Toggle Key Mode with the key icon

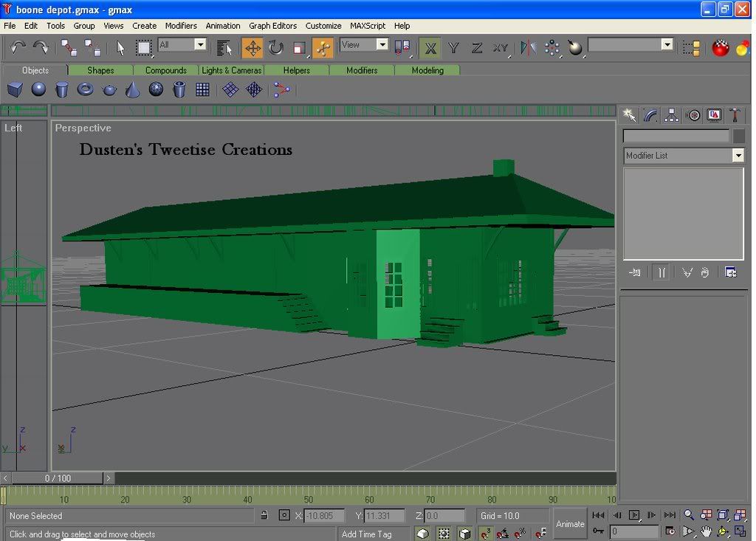(x=598, y=531)
